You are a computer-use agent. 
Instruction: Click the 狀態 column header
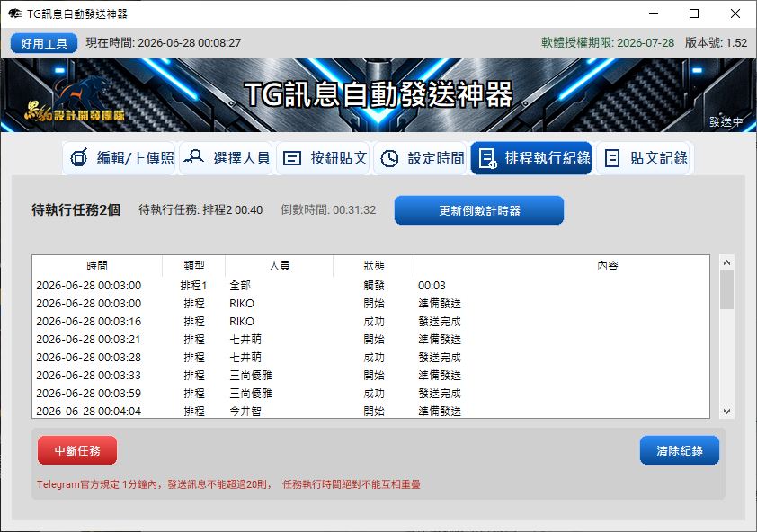[374, 265]
